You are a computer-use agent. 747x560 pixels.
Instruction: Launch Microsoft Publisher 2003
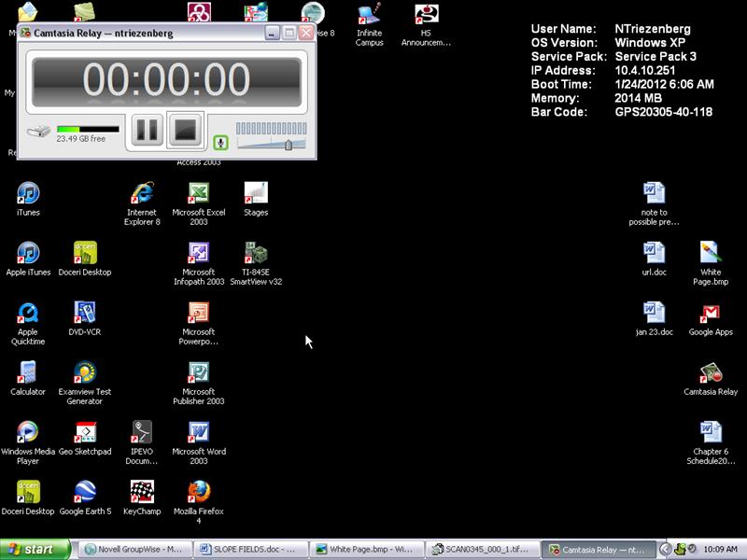[199, 384]
